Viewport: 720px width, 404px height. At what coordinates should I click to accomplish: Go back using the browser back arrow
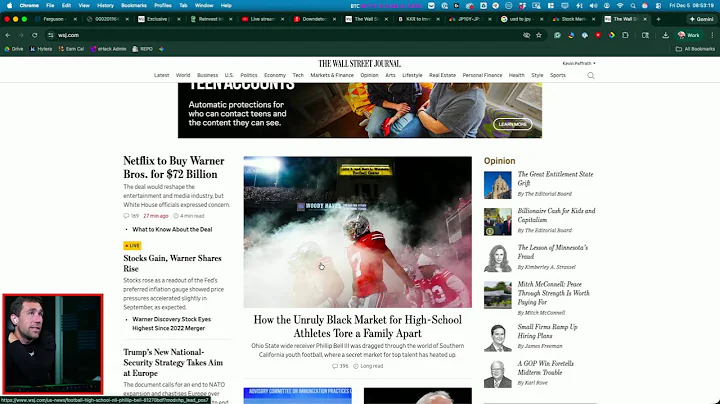[8, 35]
